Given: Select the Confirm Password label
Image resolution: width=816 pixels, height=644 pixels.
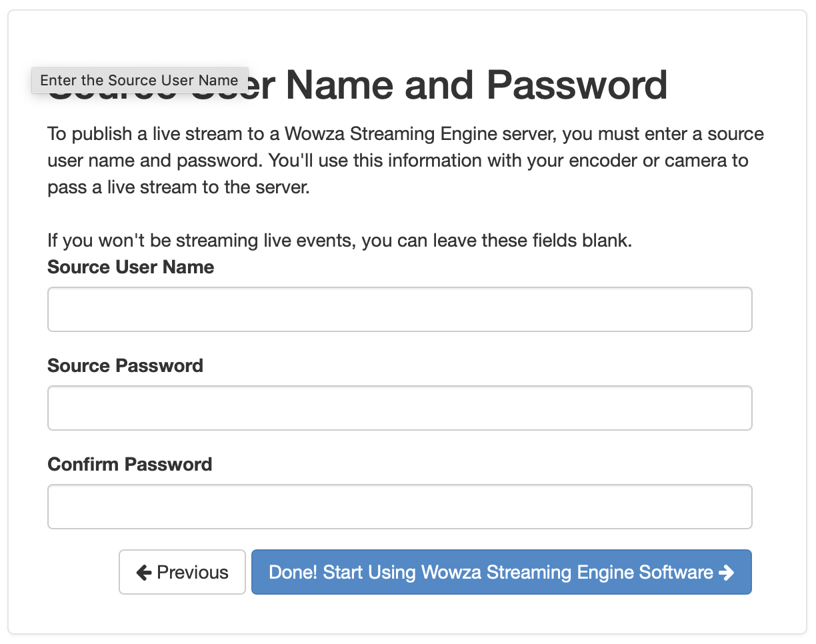Looking at the screenshot, I should tap(130, 465).
